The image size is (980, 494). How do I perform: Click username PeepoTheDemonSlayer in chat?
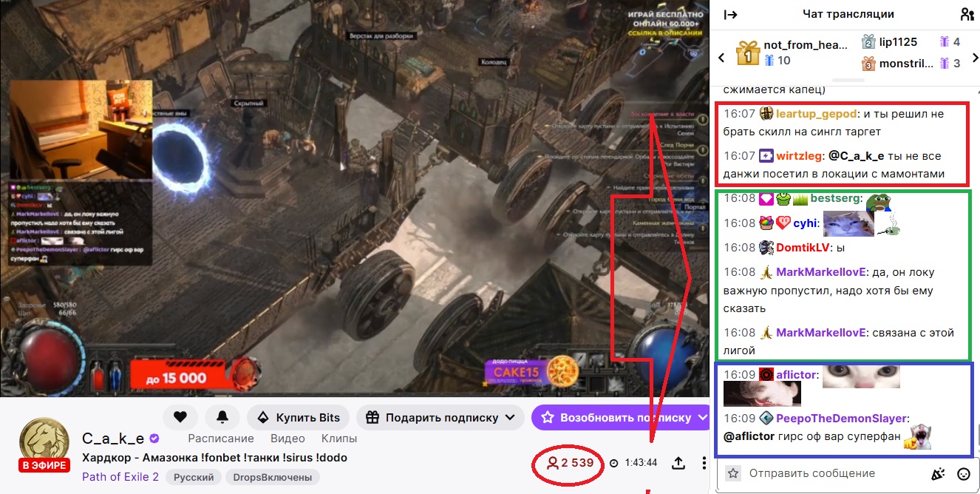pyautogui.click(x=842, y=418)
